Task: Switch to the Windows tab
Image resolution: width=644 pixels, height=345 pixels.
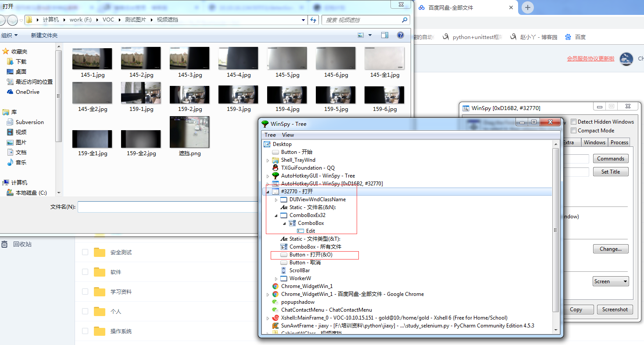Action: (x=594, y=142)
